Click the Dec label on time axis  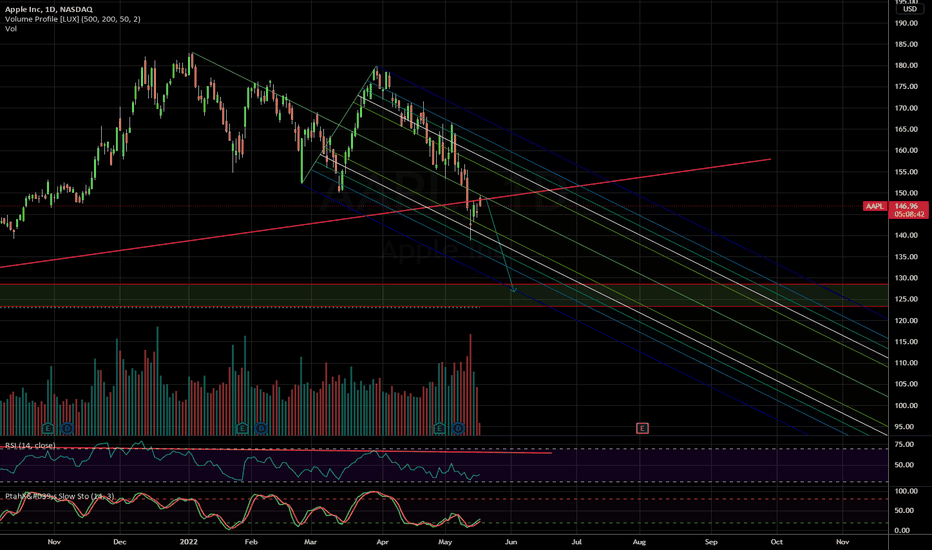[119, 542]
